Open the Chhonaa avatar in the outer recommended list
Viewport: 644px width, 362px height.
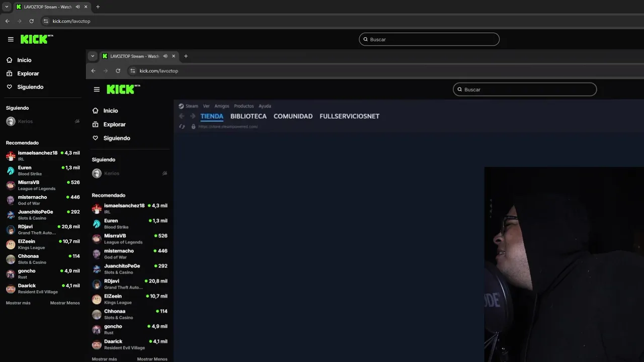11,259
